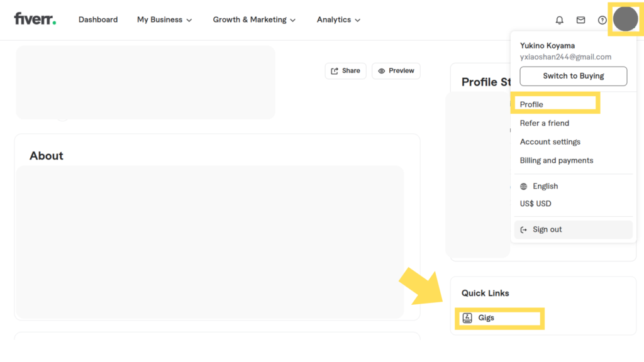Click the Gigs icon in Quick Links
The image size is (644, 362).
467,317
